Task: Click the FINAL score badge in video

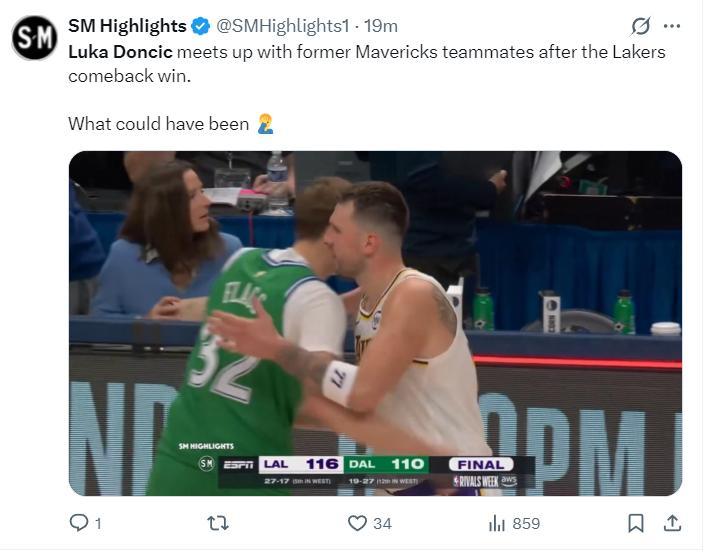Action: (481, 464)
